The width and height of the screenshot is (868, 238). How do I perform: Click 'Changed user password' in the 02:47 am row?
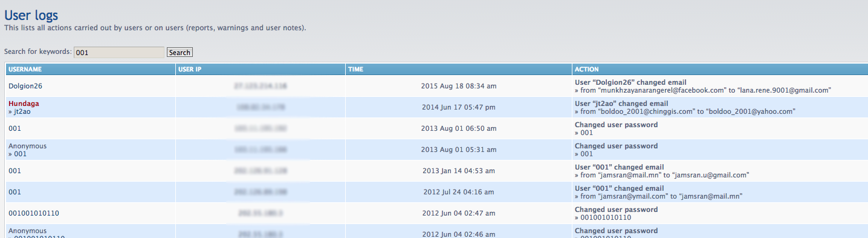click(x=617, y=210)
